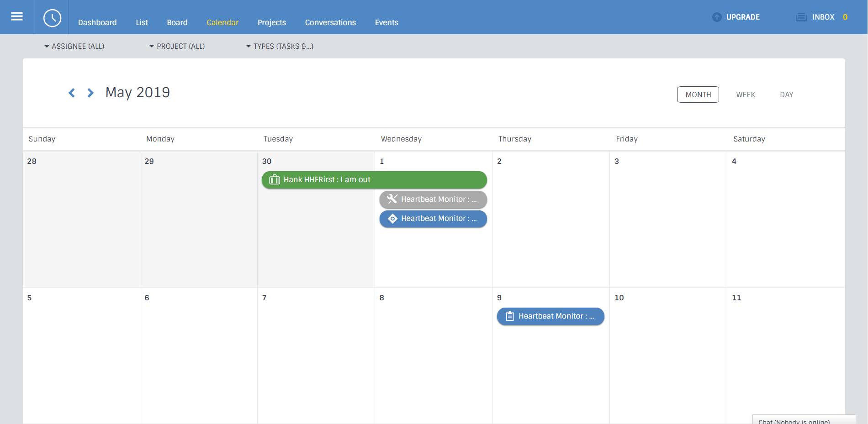Switch to WEEK view
868x424 pixels.
746,95
